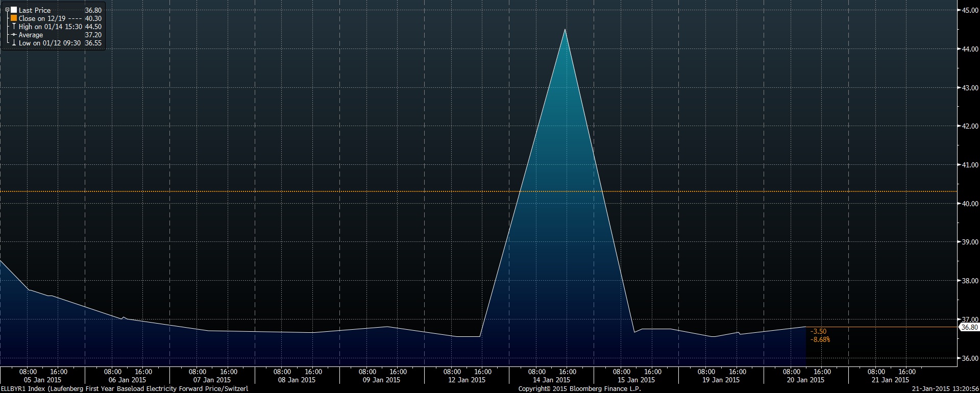Click the white Last Price color swatch
The height and width of the screenshot is (393, 980).
(x=14, y=10)
